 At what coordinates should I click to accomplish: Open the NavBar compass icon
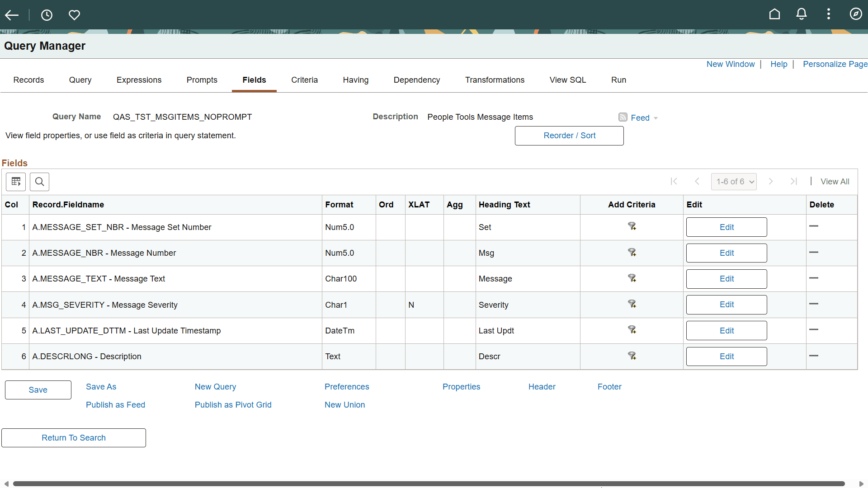tap(856, 14)
